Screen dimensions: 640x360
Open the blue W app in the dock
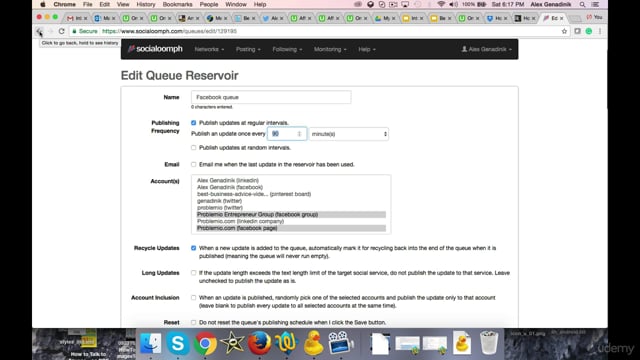[286, 343]
